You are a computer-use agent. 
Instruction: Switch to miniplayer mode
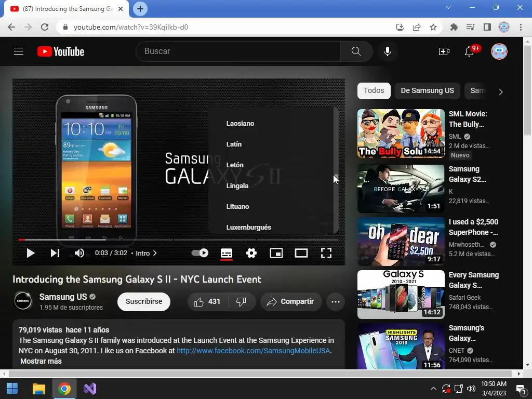276,253
